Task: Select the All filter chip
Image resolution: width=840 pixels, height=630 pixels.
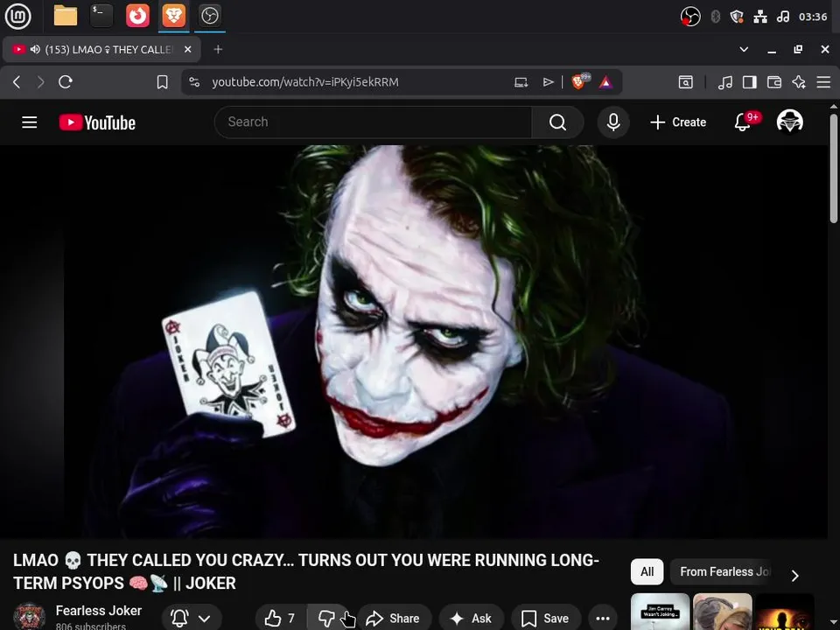Action: coord(647,571)
